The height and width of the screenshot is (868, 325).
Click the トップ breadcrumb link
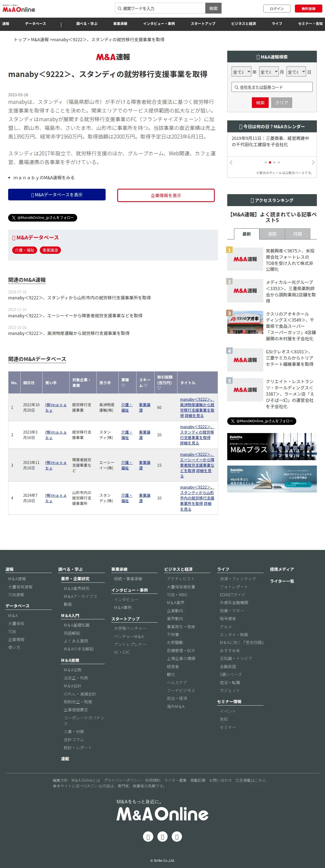(x=20, y=40)
